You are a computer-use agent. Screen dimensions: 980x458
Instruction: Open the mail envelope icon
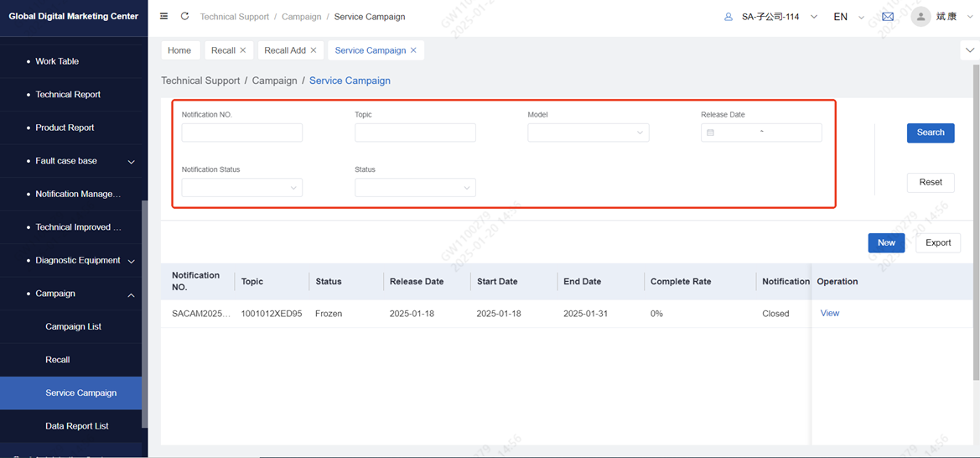click(x=888, y=17)
